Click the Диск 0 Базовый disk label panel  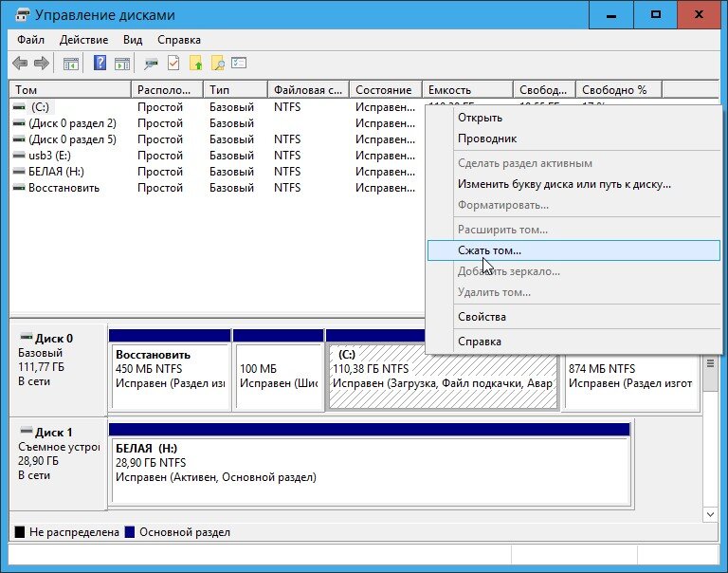[x=59, y=369]
